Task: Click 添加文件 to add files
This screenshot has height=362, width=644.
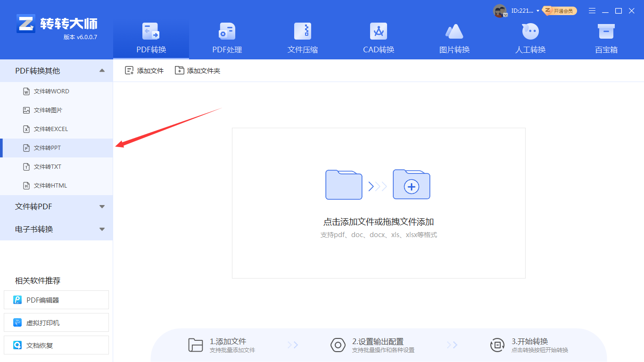Action: 144,70
